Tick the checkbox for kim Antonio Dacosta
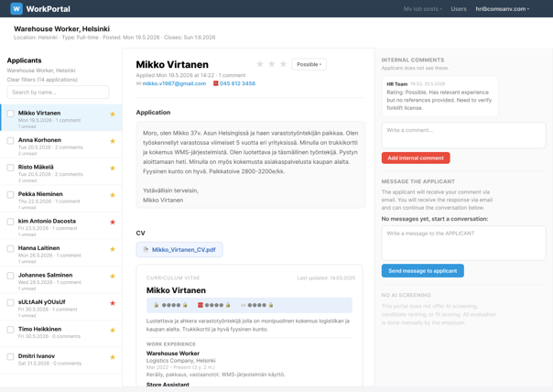The height and width of the screenshot is (392, 553). pos(11,222)
